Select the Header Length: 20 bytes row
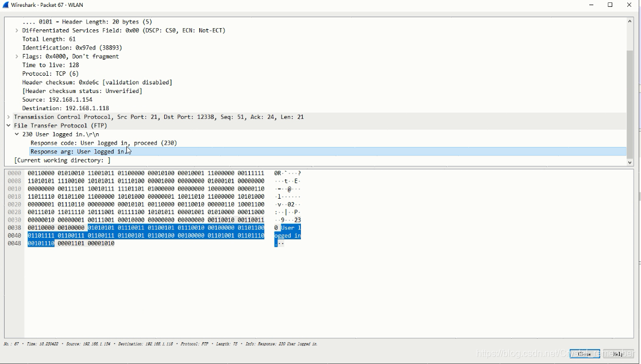 [87, 22]
